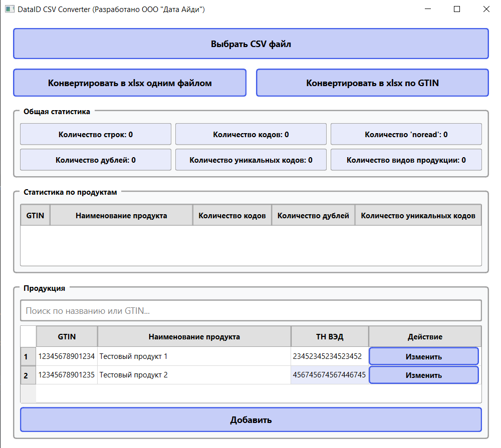The height and width of the screenshot is (448, 501).
Task: Click Конвертировать в xlsx одним файлом
Action: (x=129, y=82)
